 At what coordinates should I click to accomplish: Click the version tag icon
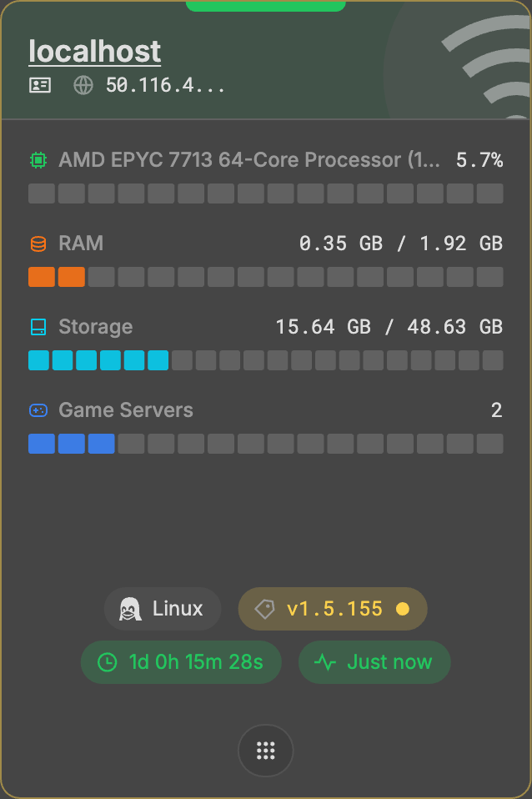(264, 609)
